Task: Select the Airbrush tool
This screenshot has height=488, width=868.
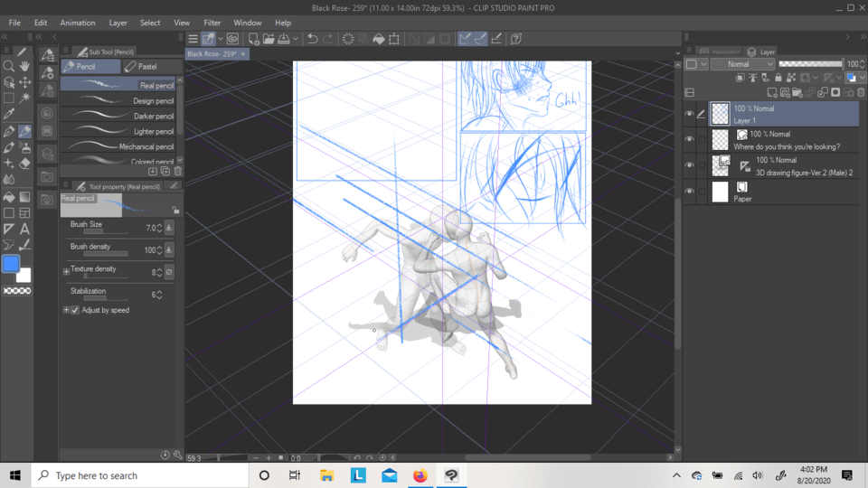Action: pos(24,147)
